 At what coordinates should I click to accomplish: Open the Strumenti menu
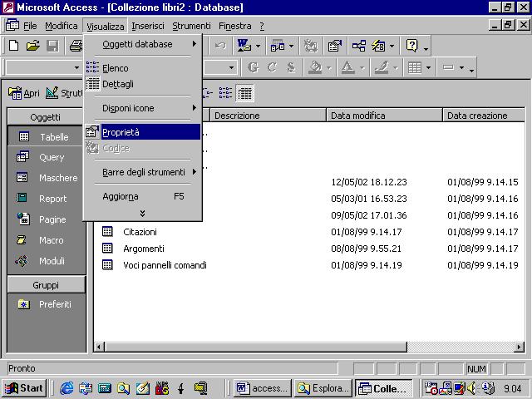click(x=191, y=26)
